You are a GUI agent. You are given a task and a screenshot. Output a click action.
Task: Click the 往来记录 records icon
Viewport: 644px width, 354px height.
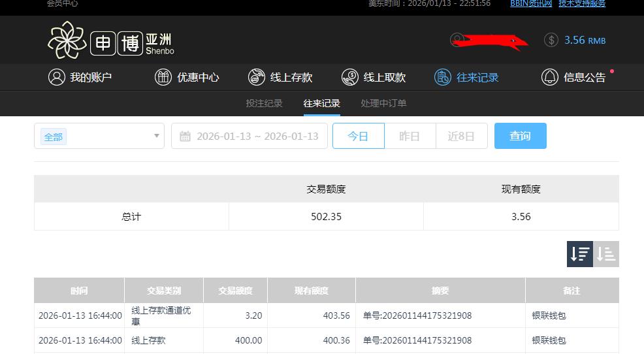click(443, 77)
